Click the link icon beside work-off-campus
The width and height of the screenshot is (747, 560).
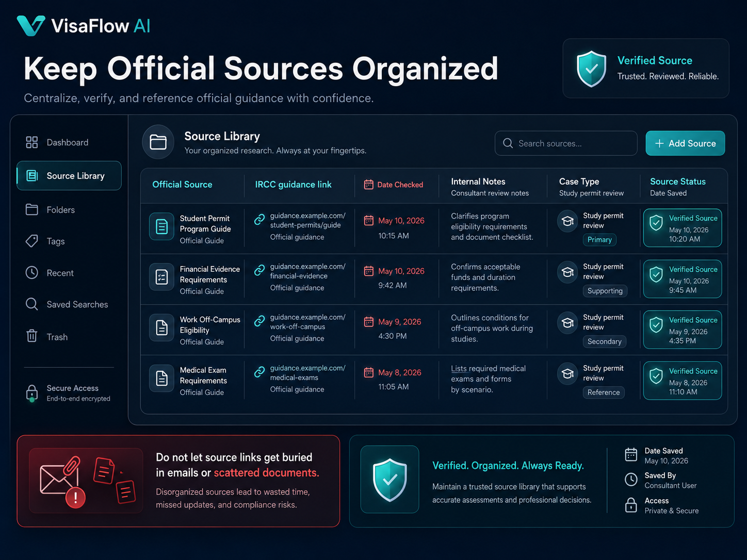259,321
